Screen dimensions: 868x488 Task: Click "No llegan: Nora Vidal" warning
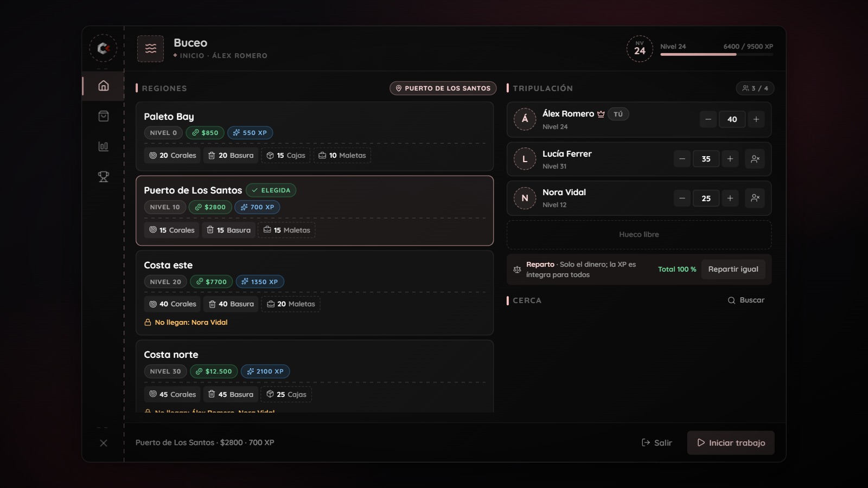(x=186, y=322)
